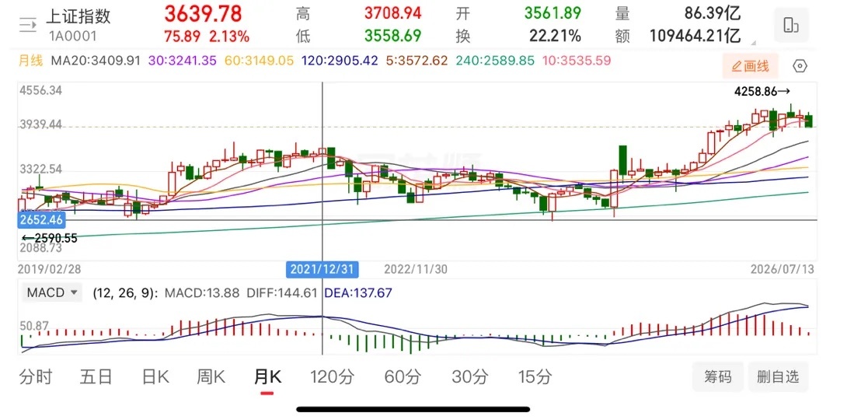
Task: Tap the 筹码 button
Action: (x=718, y=377)
